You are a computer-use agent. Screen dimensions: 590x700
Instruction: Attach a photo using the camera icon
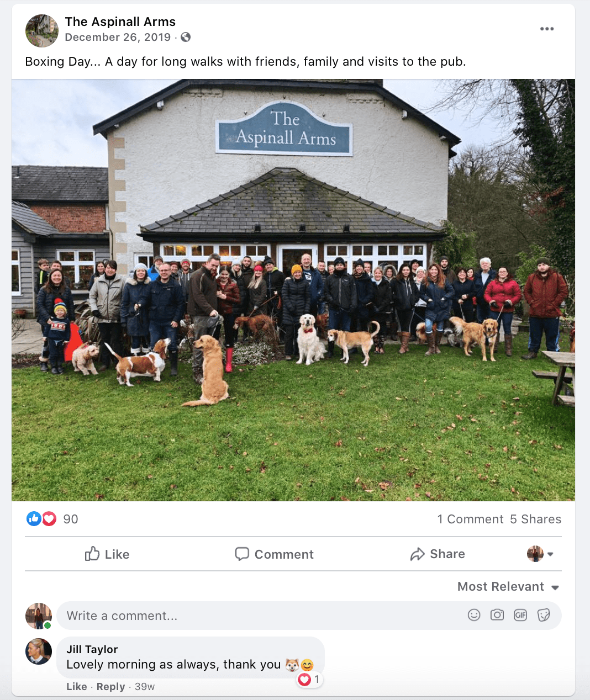[497, 615]
